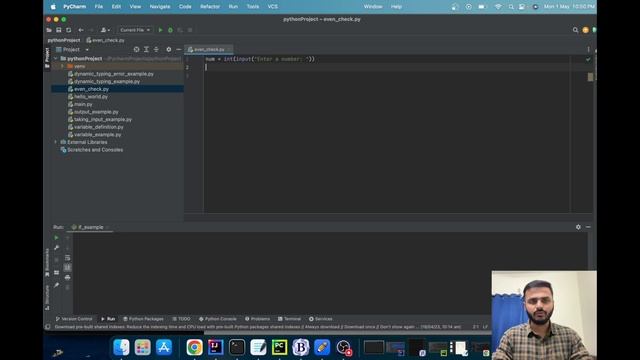640x360 pixels.
Task: Click the Chrome icon in the dock
Action: click(194, 347)
